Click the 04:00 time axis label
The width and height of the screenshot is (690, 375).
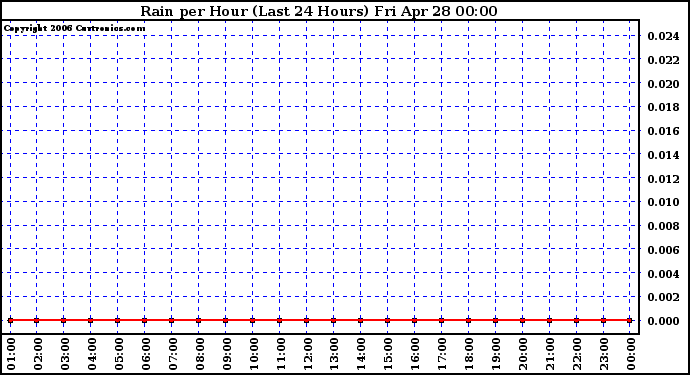(92, 354)
